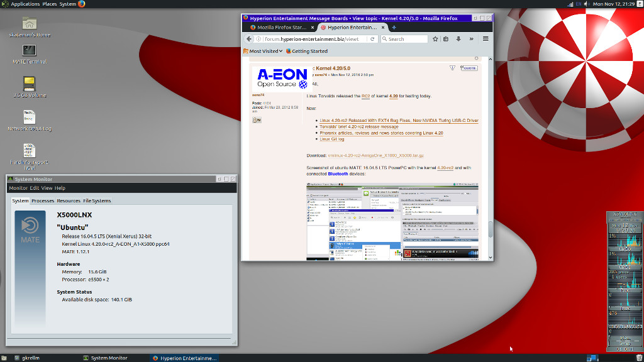Open the View menu in System Monitor
The width and height of the screenshot is (644, 362).
[47, 188]
